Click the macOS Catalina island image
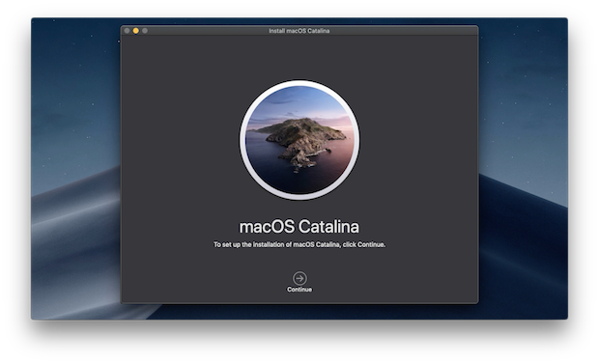599x364 pixels. [x=299, y=140]
